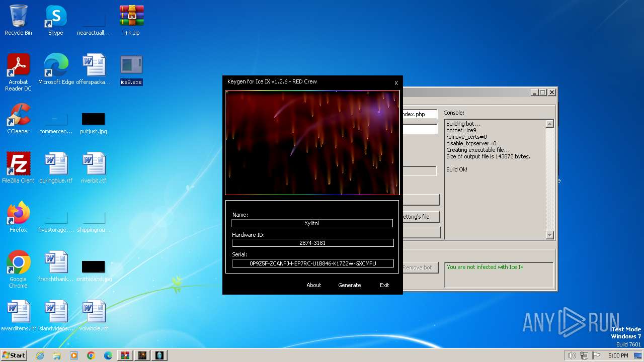Click Generate in the keygen
644x362 pixels.
tap(349, 285)
